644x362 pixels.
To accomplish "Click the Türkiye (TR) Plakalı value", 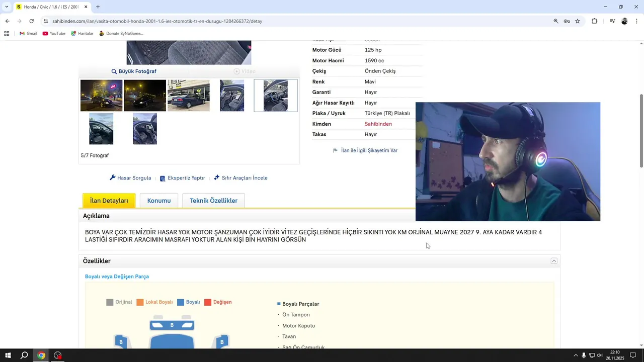I will pyautogui.click(x=387, y=113).
